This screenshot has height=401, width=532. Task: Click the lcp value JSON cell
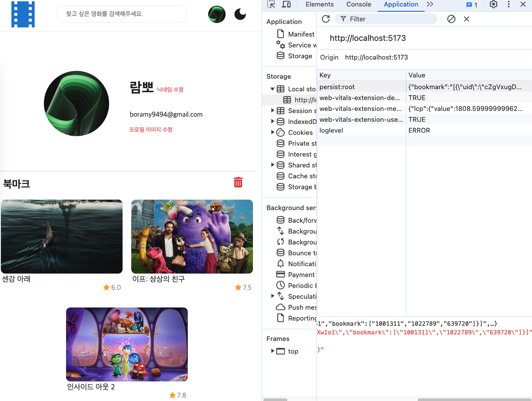pos(469,108)
